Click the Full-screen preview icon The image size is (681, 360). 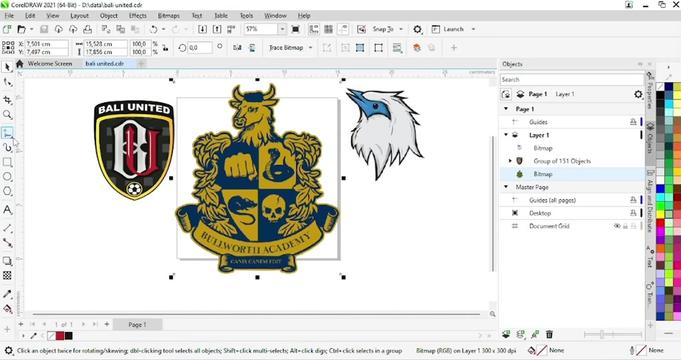point(295,29)
